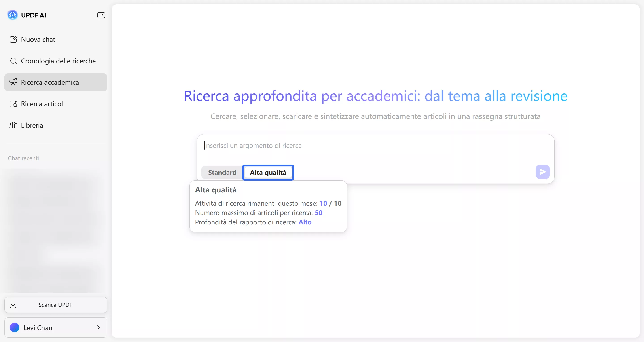
Task: Switch to Standard search mode
Action: pyautogui.click(x=222, y=172)
